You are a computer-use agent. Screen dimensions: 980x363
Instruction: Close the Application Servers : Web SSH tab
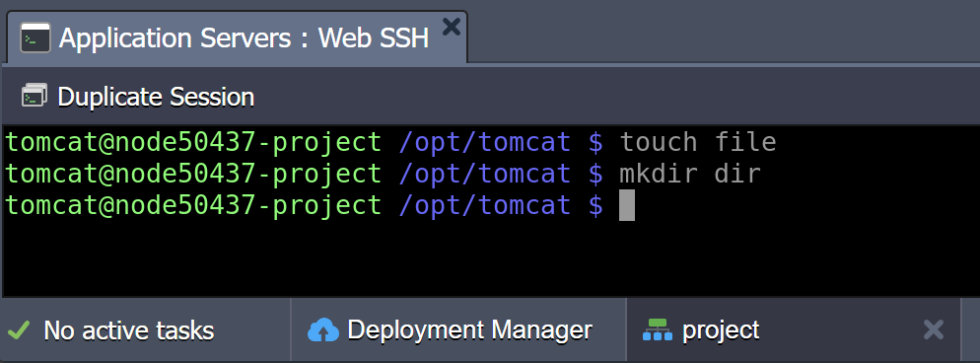[452, 27]
